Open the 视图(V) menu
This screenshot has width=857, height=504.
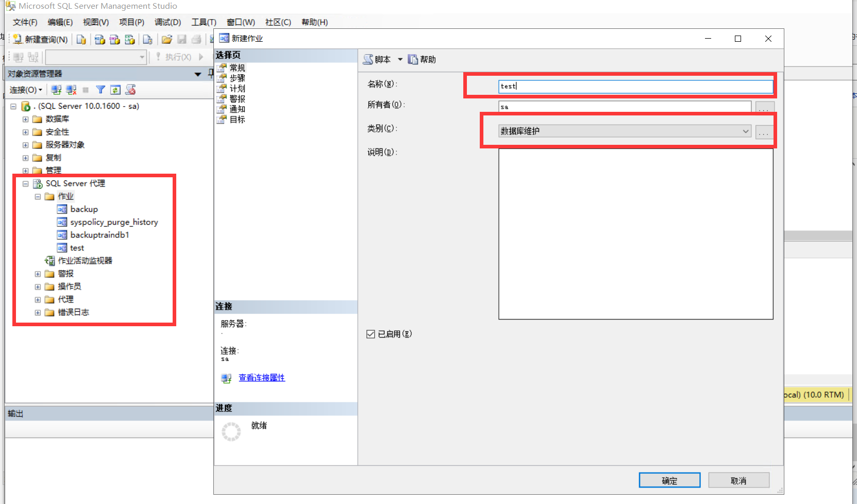point(96,22)
